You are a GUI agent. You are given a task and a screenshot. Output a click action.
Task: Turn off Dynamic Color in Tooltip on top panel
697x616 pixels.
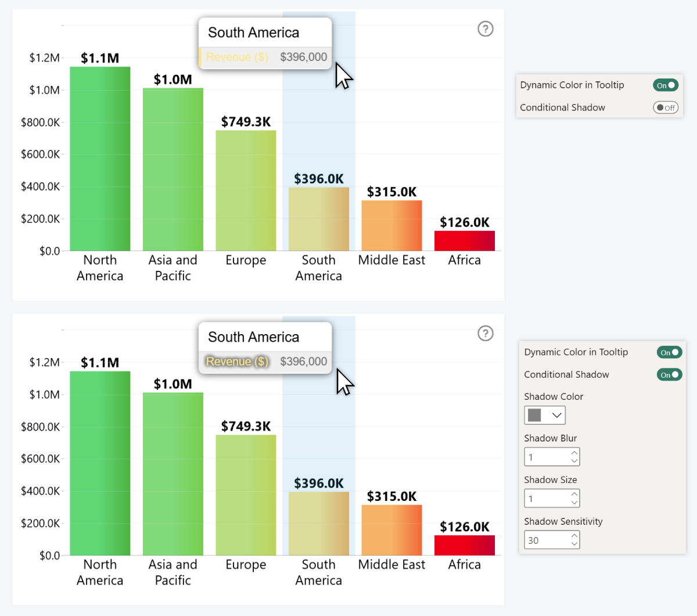pyautogui.click(x=666, y=85)
